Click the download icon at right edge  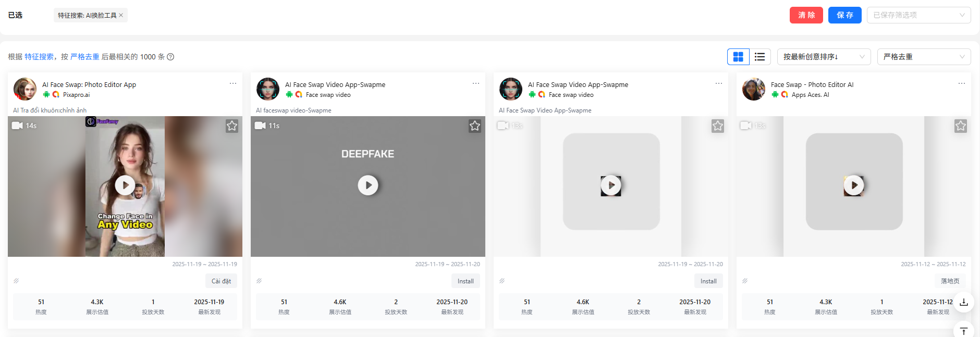[964, 302]
